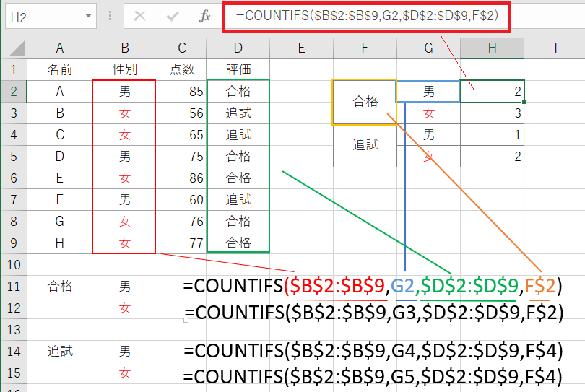Viewport: 585px width, 392px height.
Task: Select cell H5 showing result 2
Action: coord(492,156)
